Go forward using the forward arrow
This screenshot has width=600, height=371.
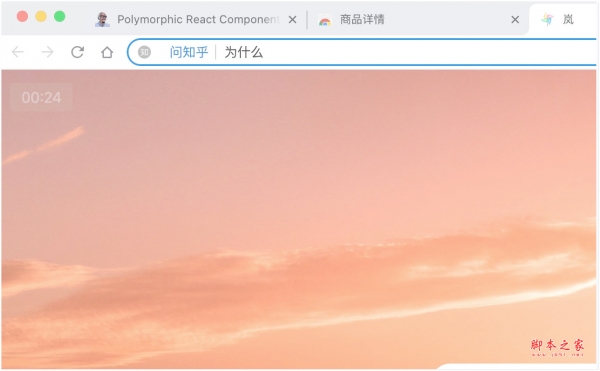47,52
